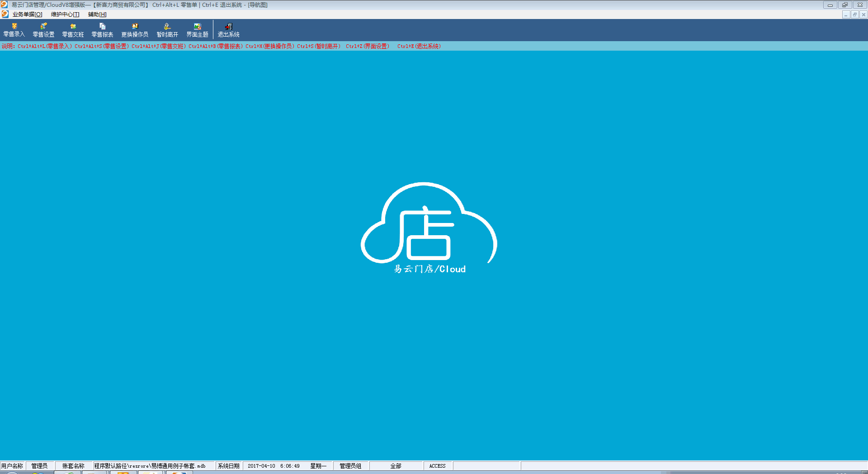Close the inner 导航图 child window
The image size is (868, 474).
863,14
